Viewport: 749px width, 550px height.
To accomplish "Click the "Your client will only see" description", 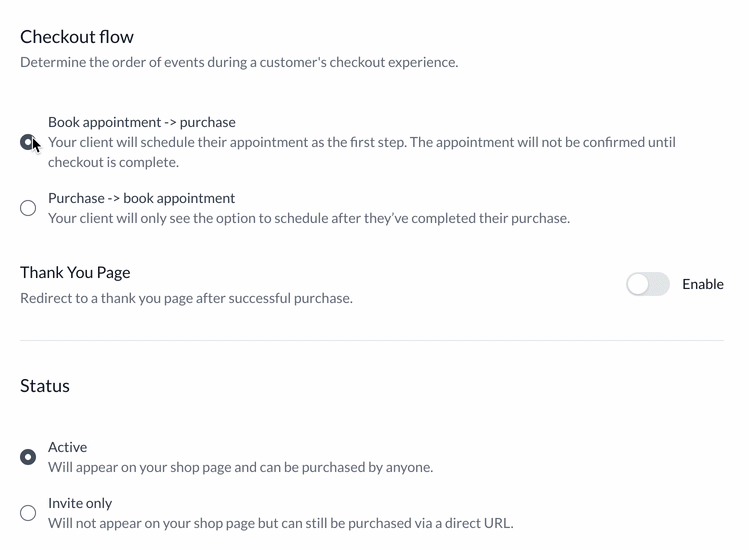I will pos(309,218).
